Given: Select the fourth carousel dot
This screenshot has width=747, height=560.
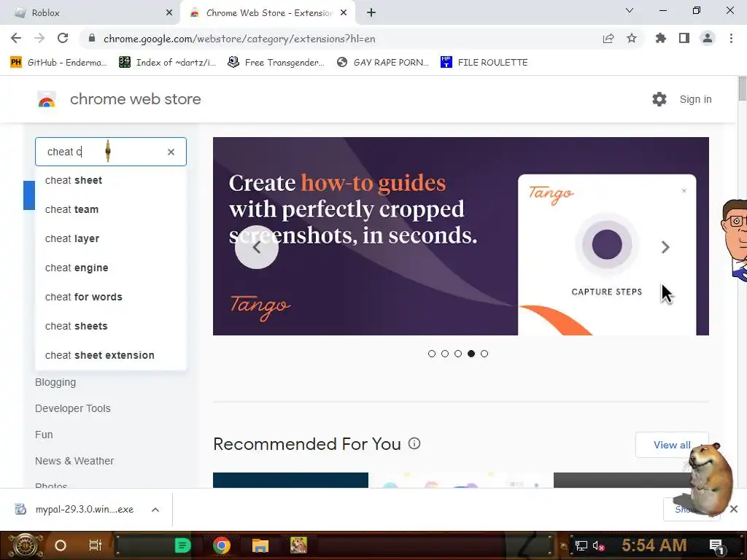Looking at the screenshot, I should [471, 354].
